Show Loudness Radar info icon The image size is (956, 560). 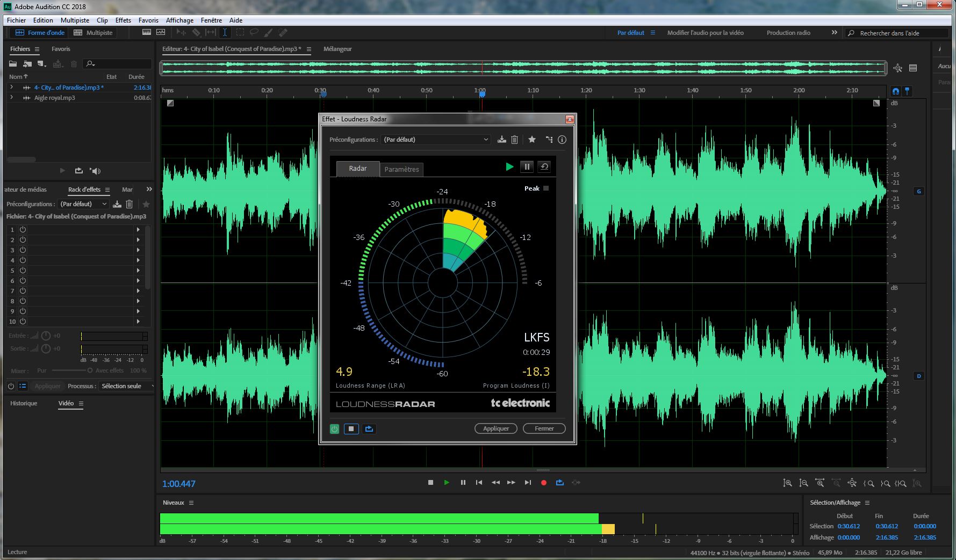562,140
